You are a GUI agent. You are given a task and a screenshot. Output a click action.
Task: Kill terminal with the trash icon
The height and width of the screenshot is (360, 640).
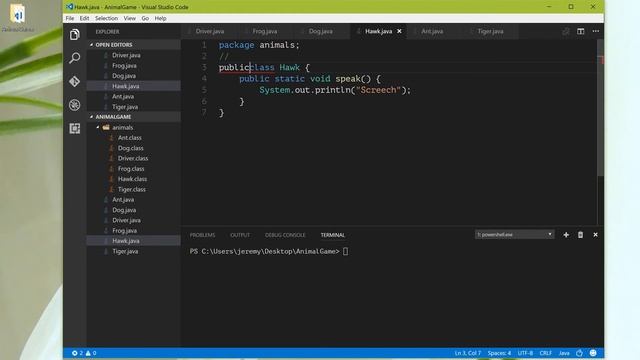point(580,235)
